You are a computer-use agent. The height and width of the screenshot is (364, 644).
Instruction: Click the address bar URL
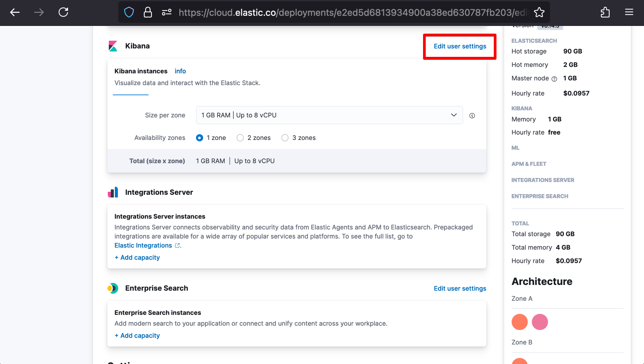[354, 12]
